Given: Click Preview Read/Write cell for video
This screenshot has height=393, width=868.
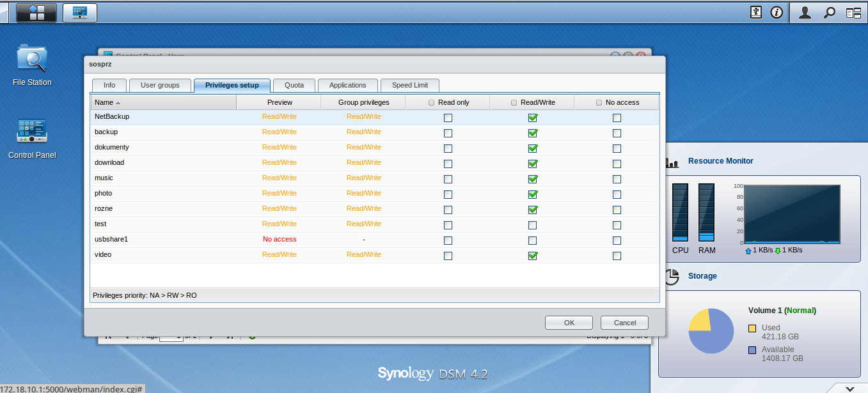Looking at the screenshot, I should [280, 255].
